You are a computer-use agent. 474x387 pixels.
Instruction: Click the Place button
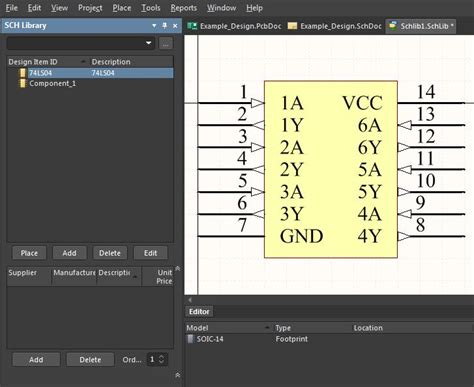[29, 253]
